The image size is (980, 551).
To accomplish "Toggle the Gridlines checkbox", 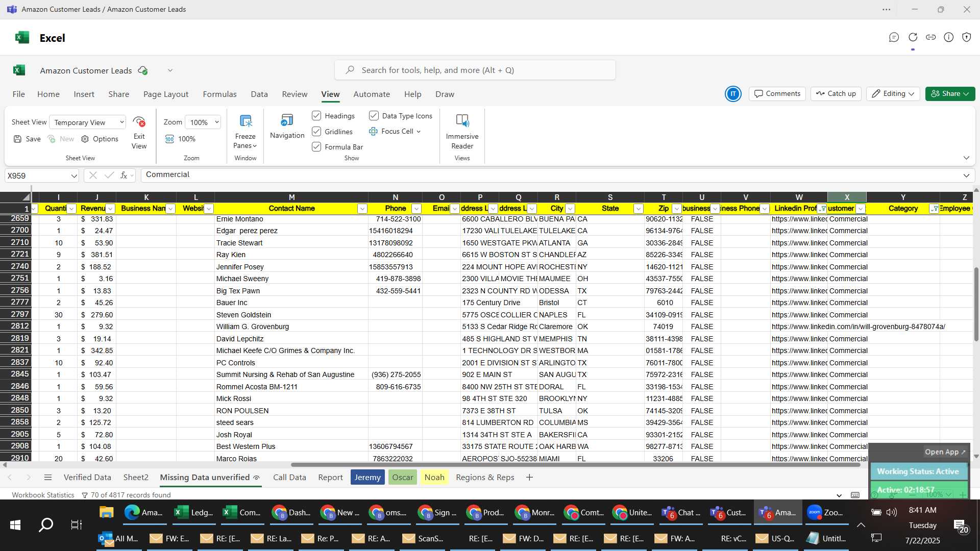I will click(x=316, y=132).
